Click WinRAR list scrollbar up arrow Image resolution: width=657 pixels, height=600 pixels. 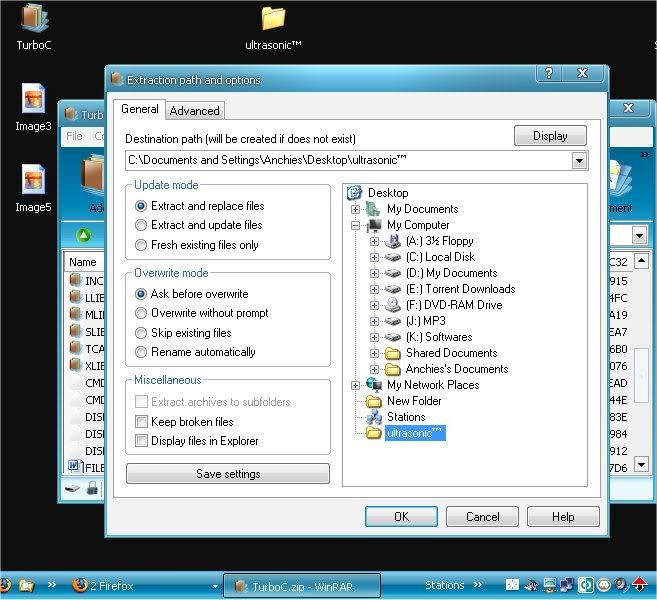coord(641,261)
